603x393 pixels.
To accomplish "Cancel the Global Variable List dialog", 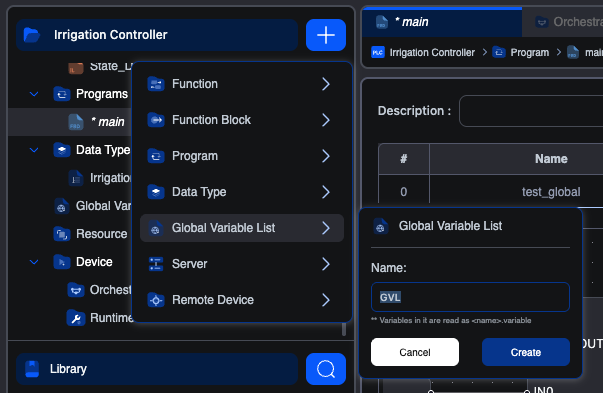I will coord(415,352).
